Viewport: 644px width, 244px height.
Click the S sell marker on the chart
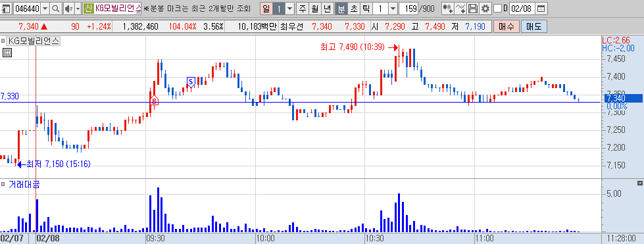click(191, 82)
